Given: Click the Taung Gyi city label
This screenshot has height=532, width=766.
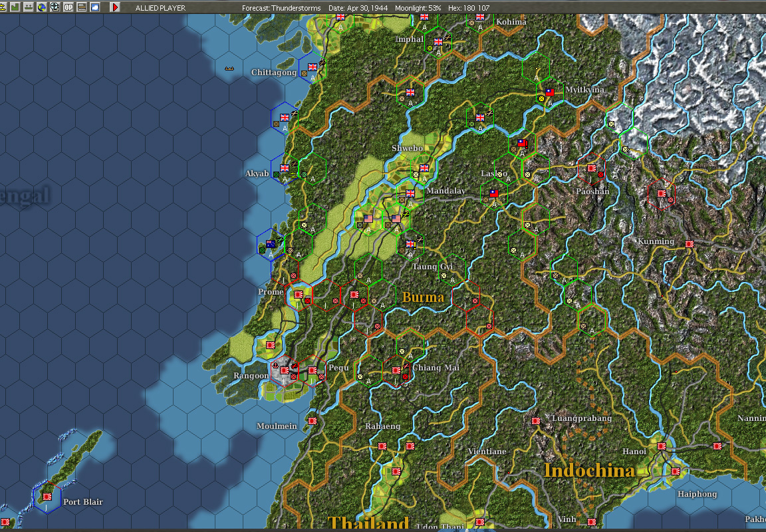Looking at the screenshot, I should (432, 267).
